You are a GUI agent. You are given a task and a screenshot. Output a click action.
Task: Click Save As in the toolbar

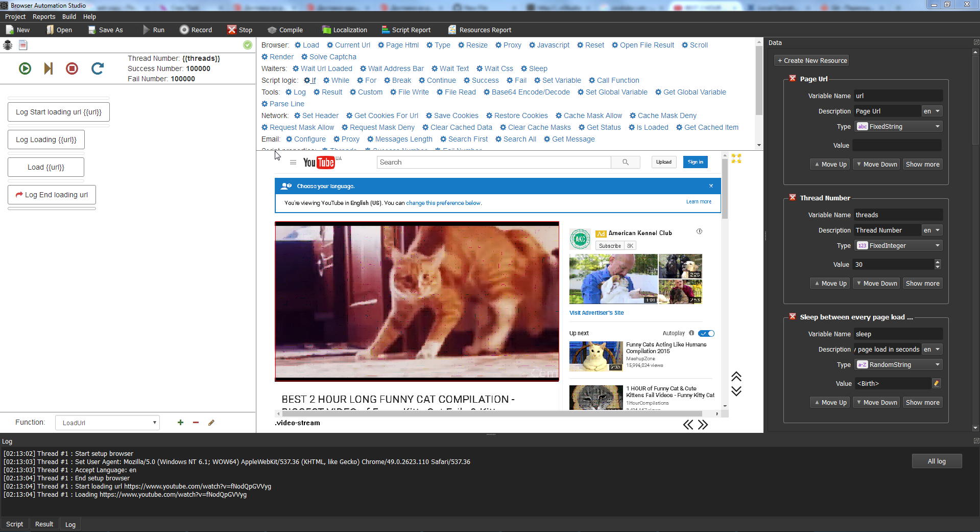point(106,30)
